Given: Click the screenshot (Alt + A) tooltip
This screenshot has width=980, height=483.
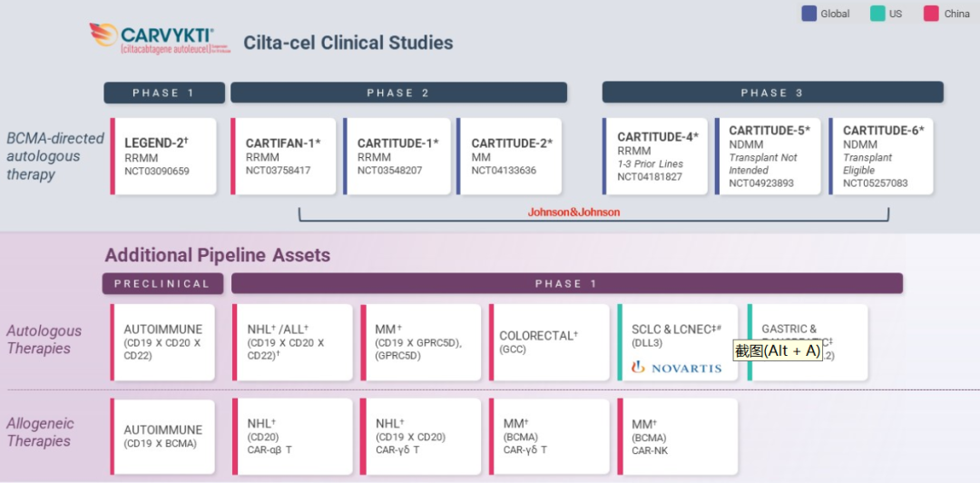Looking at the screenshot, I should point(777,351).
